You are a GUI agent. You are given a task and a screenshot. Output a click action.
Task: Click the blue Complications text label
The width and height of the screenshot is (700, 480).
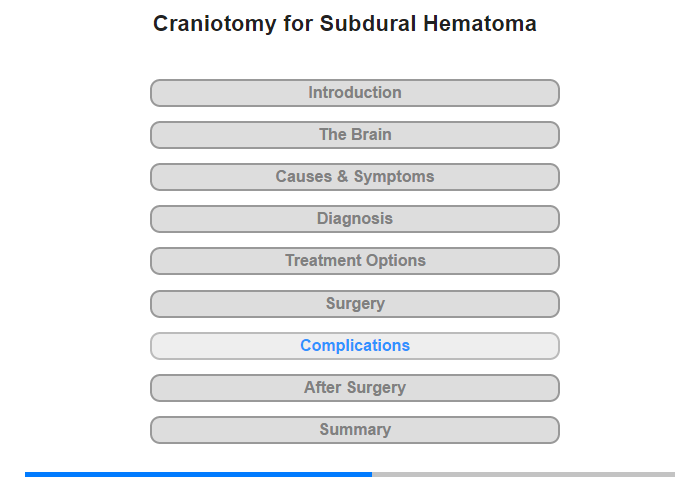(355, 346)
